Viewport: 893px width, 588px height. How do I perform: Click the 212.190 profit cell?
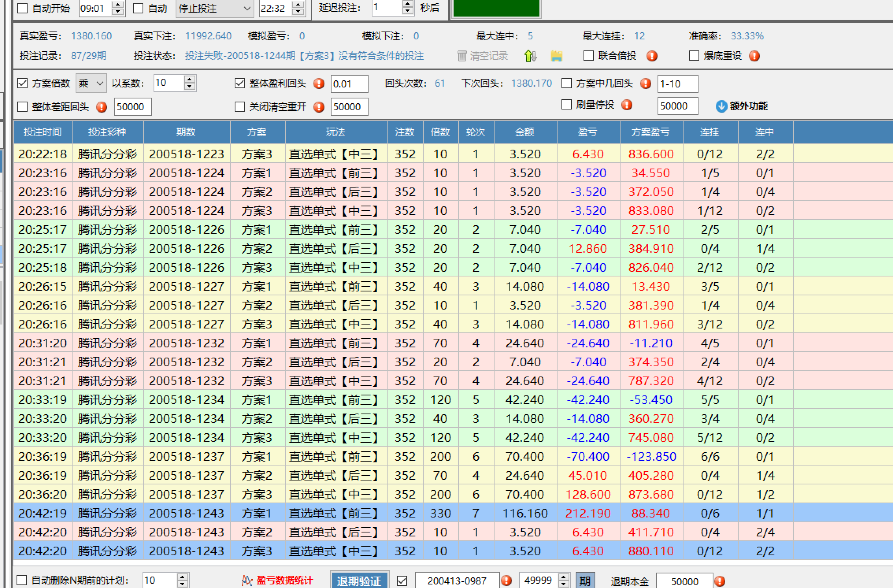point(588,513)
